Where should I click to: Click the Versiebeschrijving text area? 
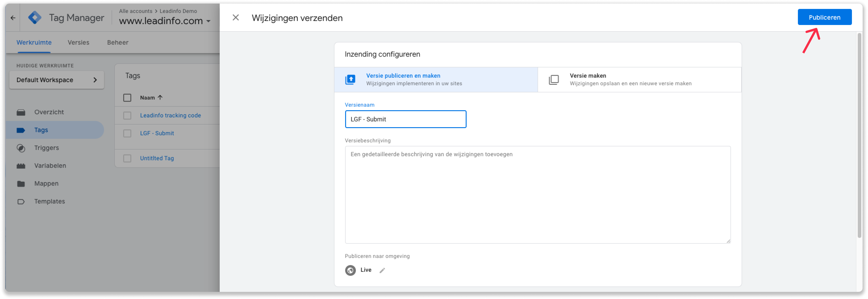point(537,195)
